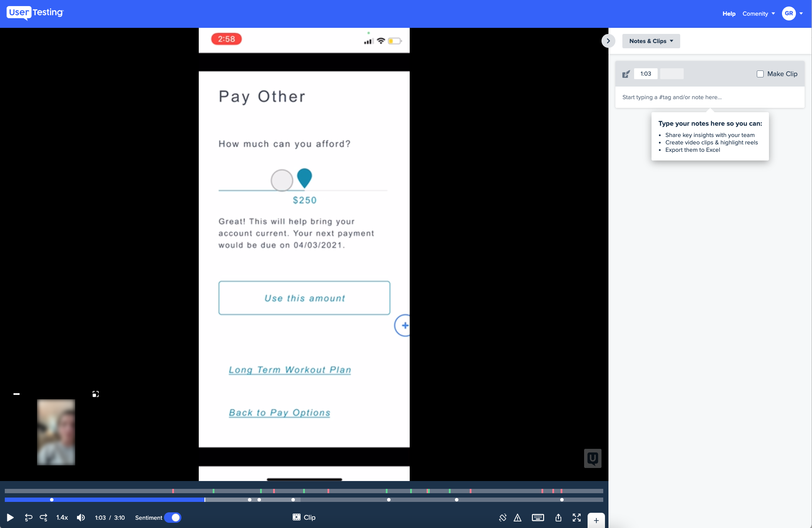Open the keyboard shortcuts panel

538,518
